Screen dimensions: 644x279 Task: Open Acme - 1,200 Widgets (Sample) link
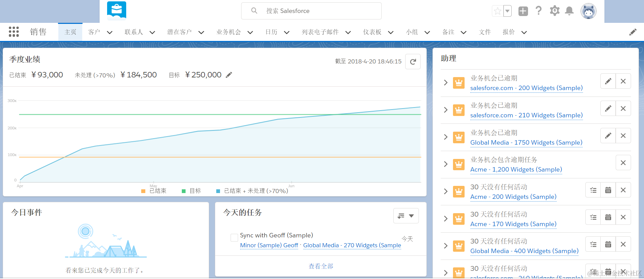(516, 170)
